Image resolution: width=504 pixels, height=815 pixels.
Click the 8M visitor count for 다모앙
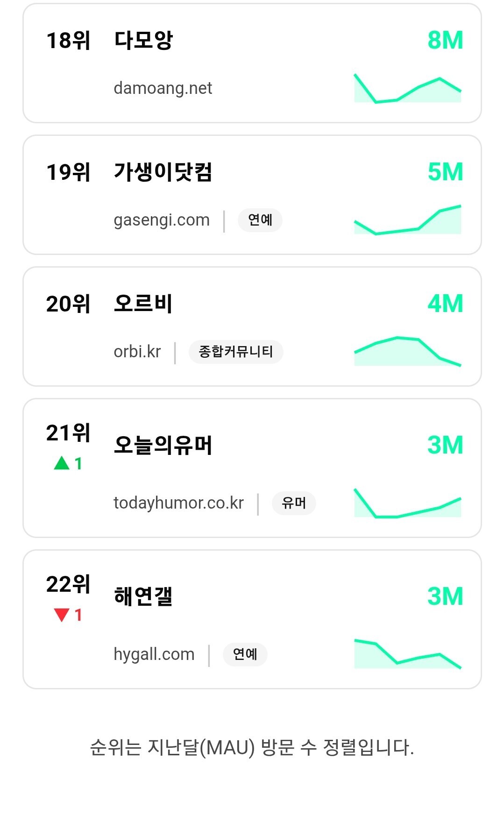445,41
